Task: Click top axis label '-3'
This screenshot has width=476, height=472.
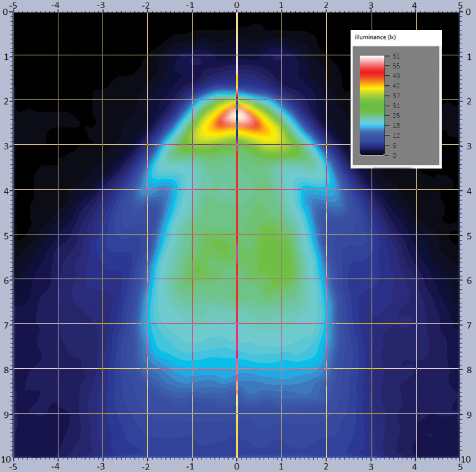Action: 101,5
